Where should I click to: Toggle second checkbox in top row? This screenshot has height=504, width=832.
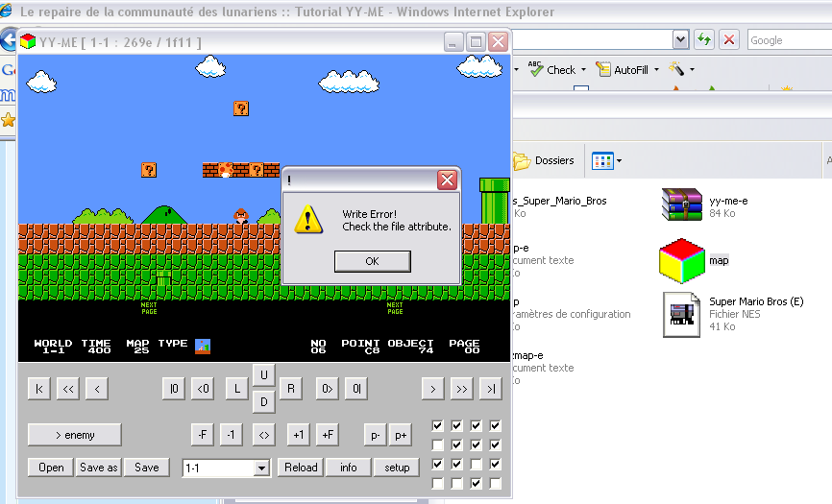(x=456, y=425)
